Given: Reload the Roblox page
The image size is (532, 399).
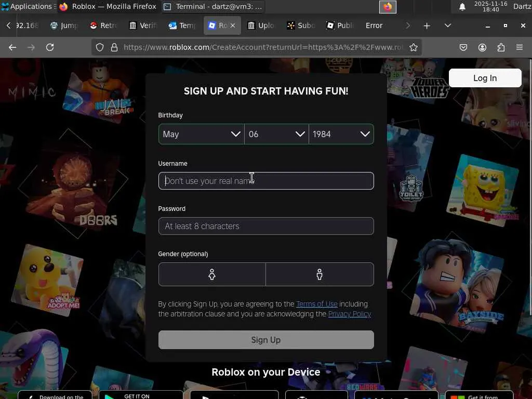Looking at the screenshot, I should click(x=50, y=47).
